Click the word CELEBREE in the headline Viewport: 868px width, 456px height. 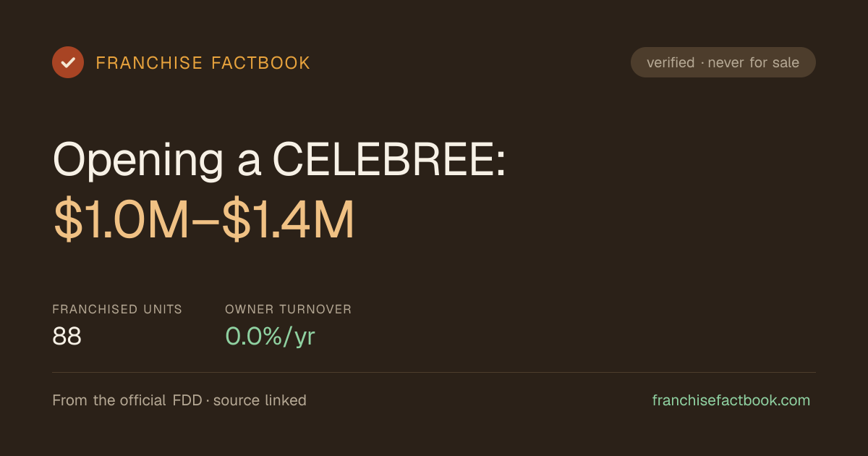pos(383,160)
